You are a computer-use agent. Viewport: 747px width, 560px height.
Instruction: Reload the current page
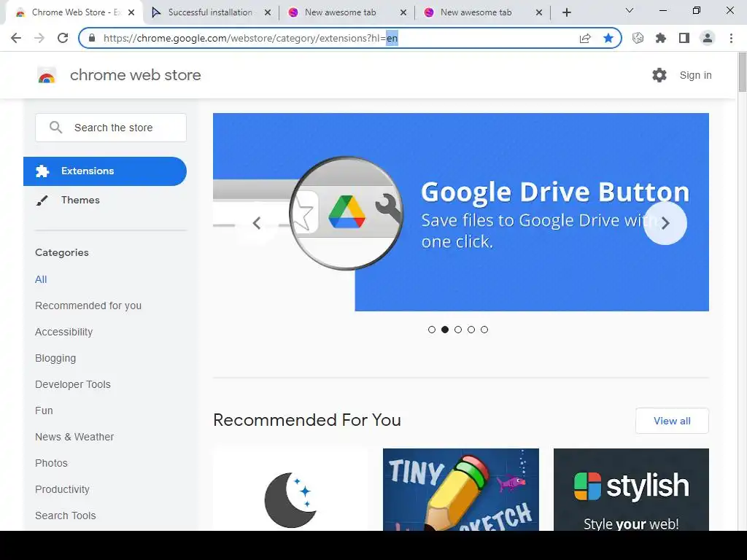[63, 38]
